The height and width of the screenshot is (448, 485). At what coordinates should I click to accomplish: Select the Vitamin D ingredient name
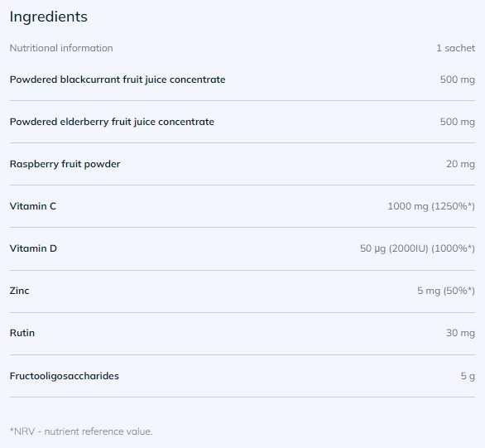[x=33, y=248]
